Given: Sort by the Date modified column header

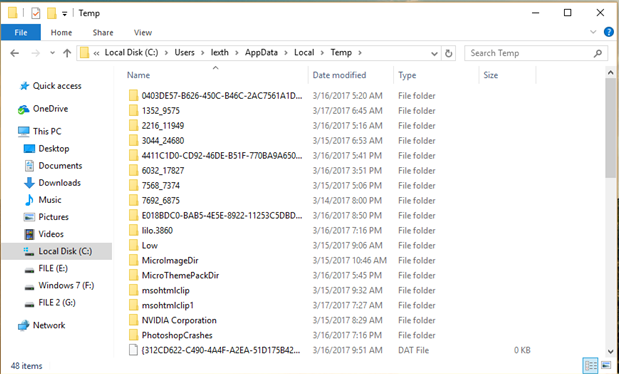Looking at the screenshot, I should (339, 75).
